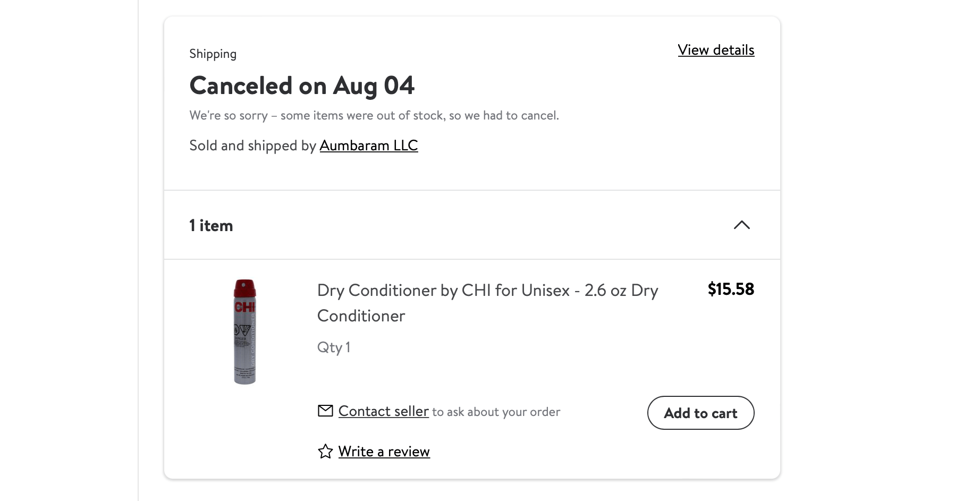Viewport: 980px width, 501px height.
Task: Click the Shipping label above the heading
Action: point(213,53)
